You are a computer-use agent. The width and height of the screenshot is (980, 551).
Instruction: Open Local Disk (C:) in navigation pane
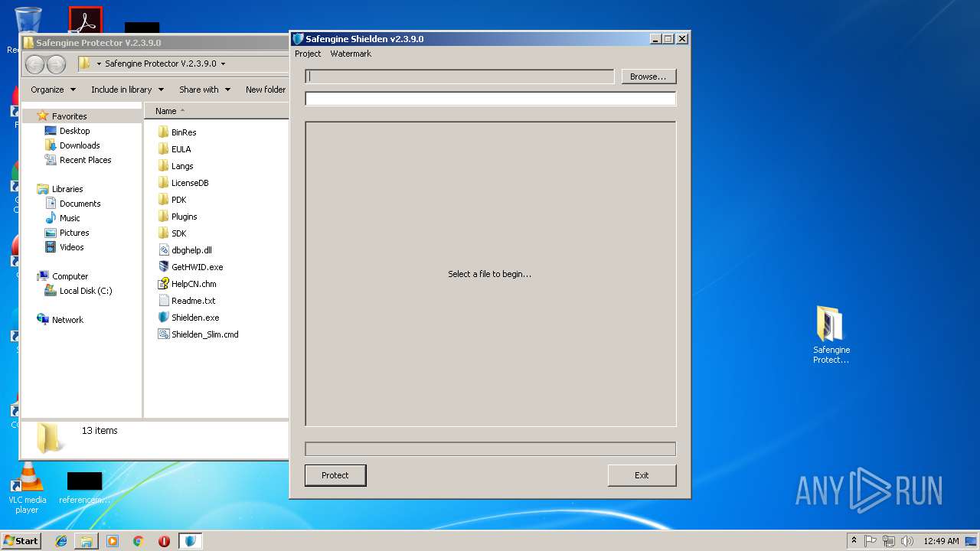(86, 291)
